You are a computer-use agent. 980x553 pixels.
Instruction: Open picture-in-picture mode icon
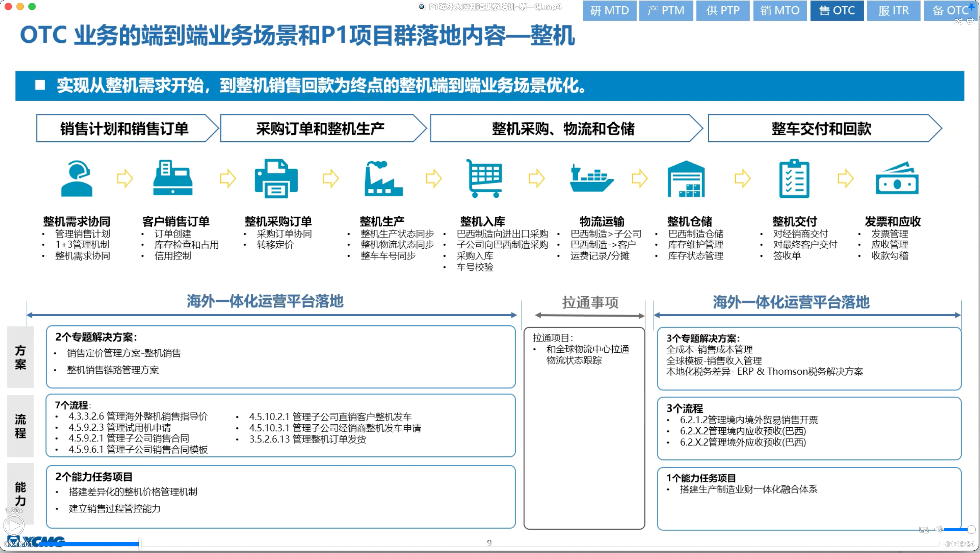(923, 529)
